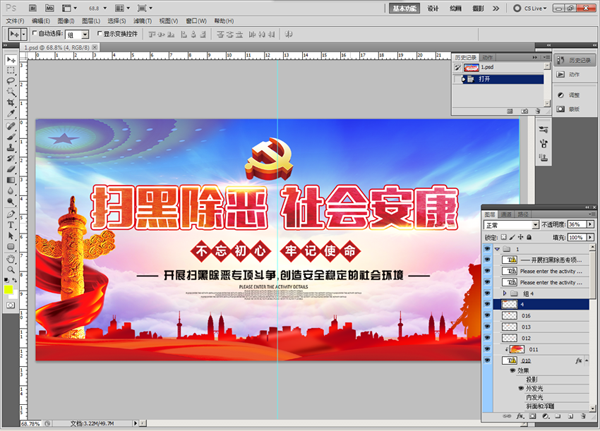Expand group 4 disclosure triangle
The image size is (600, 431).
coord(504,293)
